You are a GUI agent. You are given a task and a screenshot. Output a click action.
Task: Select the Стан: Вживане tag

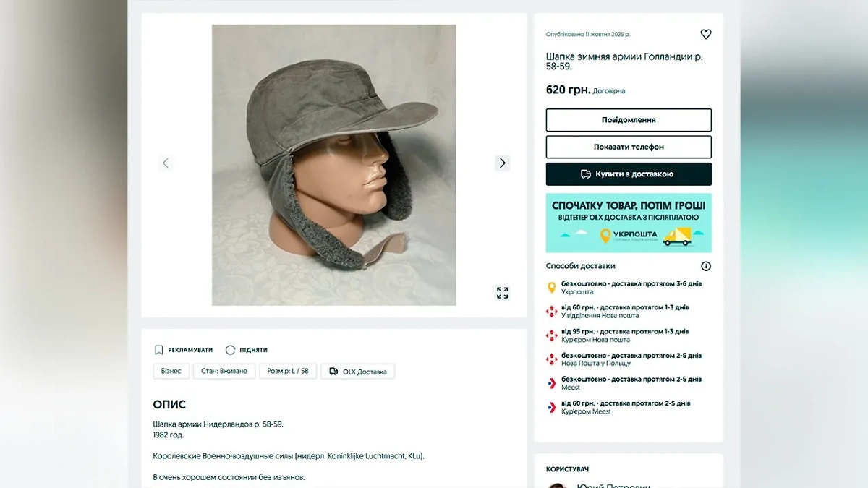224,372
